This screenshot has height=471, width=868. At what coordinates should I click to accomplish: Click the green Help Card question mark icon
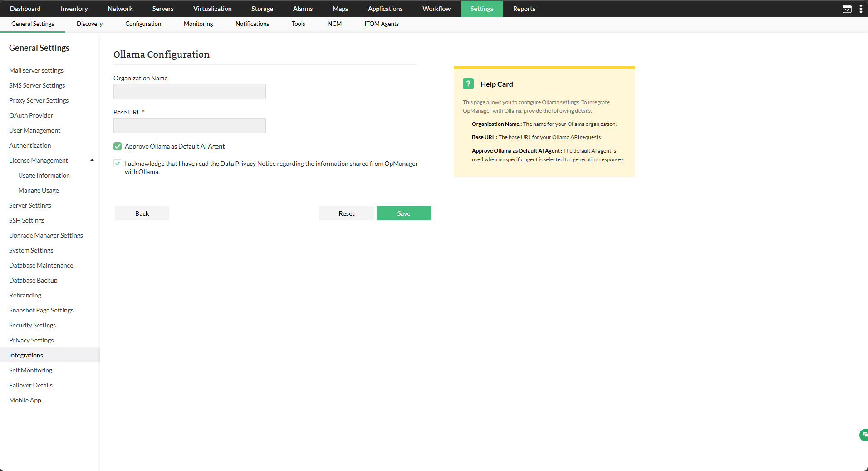tap(468, 84)
